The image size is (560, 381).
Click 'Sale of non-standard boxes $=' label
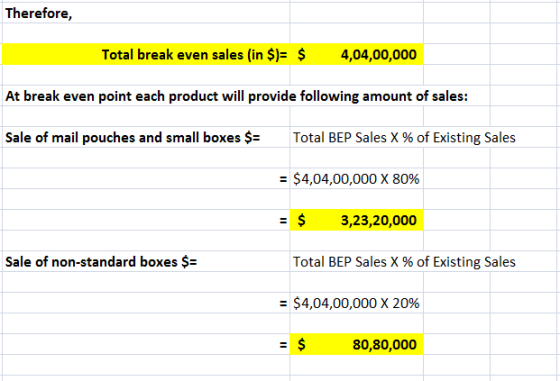[101, 262]
